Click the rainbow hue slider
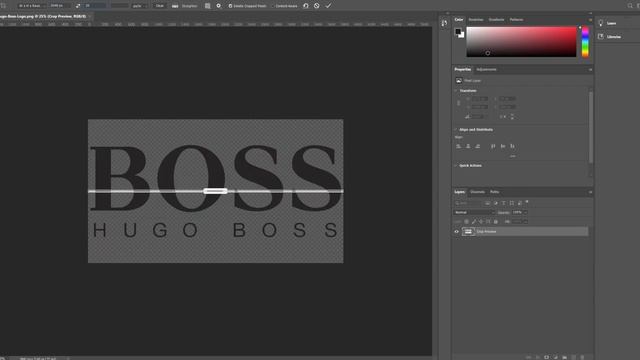 coord(585,42)
